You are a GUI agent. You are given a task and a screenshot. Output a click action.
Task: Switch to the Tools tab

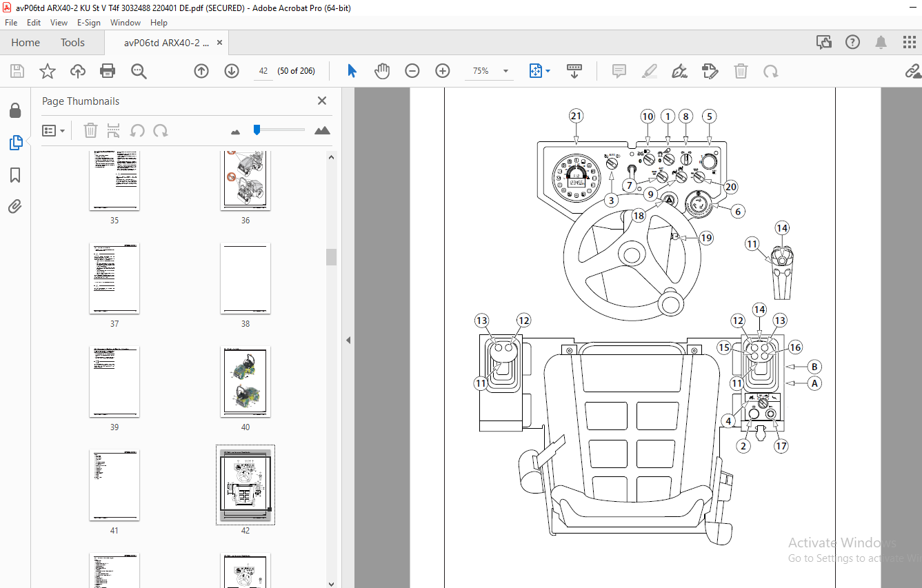click(x=72, y=42)
